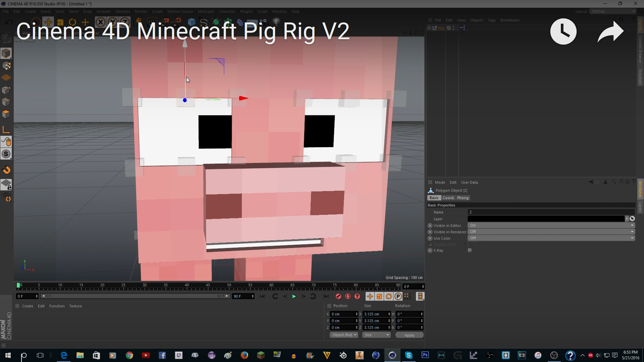Image resolution: width=644 pixels, height=362 pixels.
Task: Record active objects keyframe
Action: coord(338,296)
